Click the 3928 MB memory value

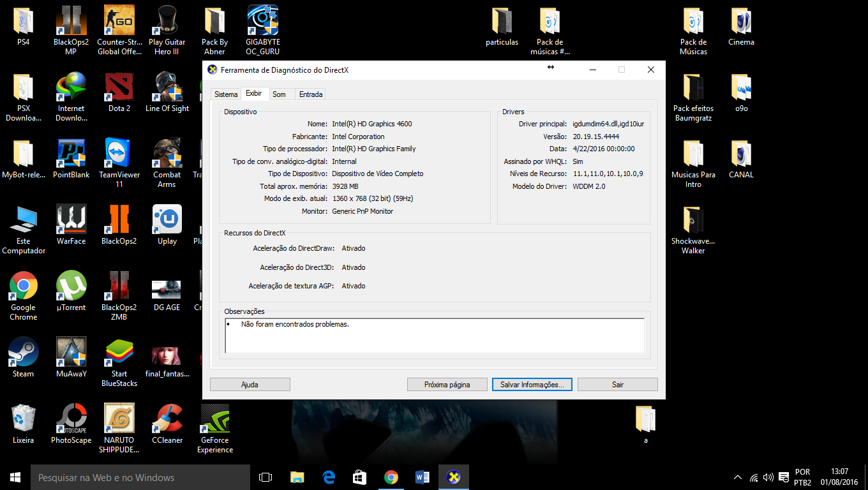[345, 186]
